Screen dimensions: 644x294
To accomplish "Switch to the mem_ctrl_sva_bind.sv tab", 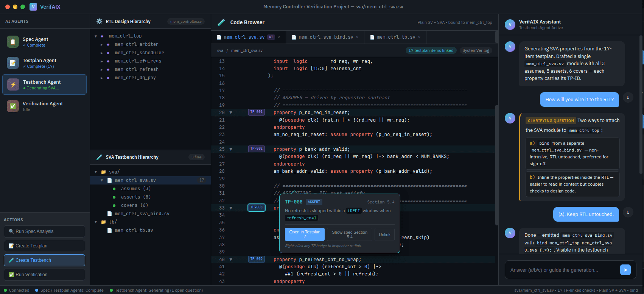I will tap(326, 37).
